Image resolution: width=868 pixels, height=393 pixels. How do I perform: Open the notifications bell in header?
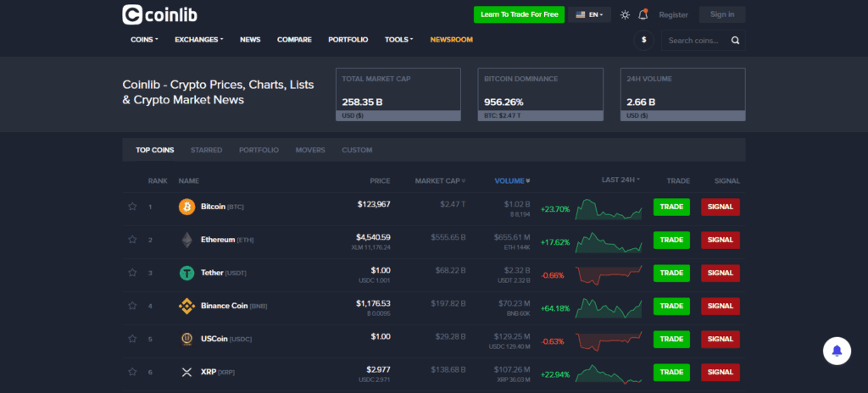tap(643, 14)
